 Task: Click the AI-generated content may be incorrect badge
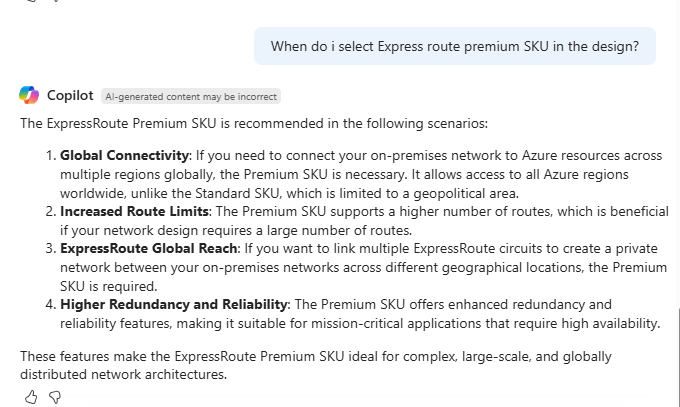(x=191, y=96)
